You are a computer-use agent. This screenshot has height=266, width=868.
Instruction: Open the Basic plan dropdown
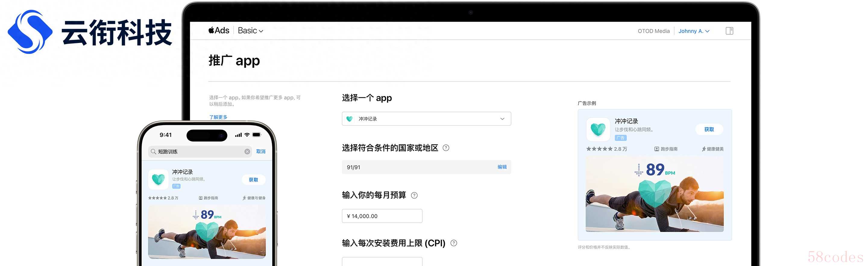250,31
